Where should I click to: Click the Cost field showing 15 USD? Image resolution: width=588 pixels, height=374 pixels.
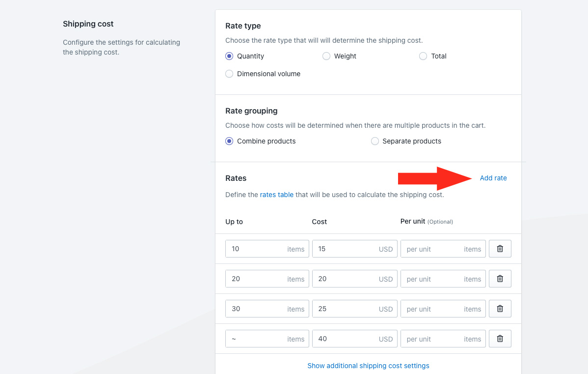click(344, 249)
